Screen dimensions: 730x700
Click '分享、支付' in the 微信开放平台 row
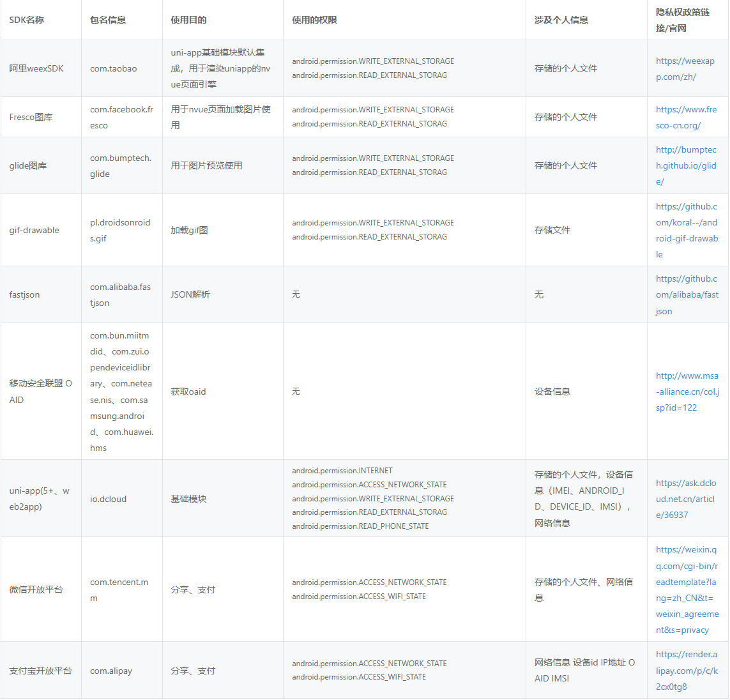pyautogui.click(x=193, y=590)
